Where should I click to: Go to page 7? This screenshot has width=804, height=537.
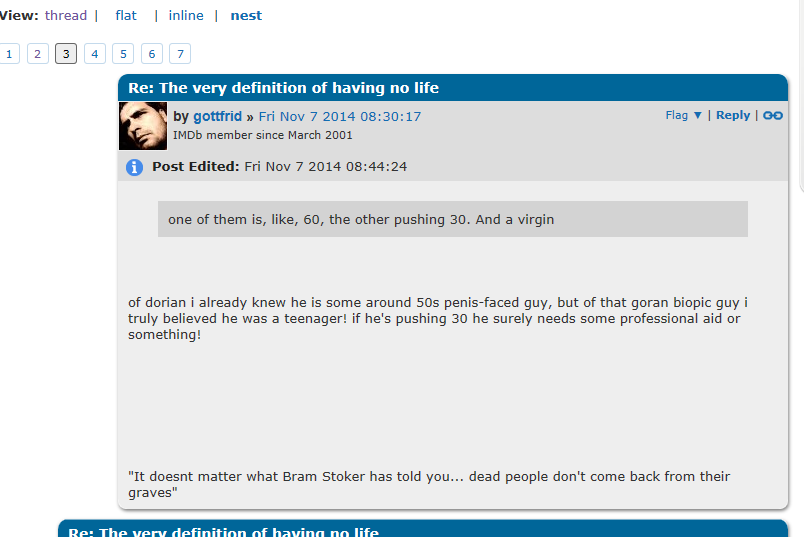[180, 54]
